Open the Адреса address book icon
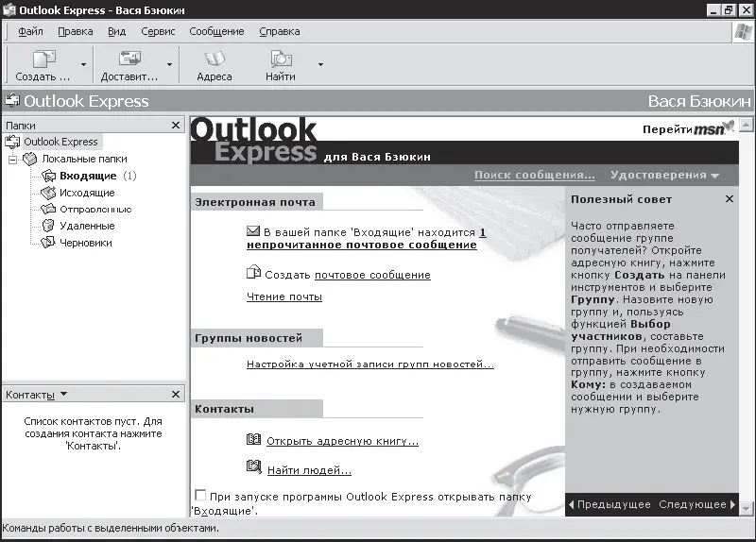 tap(214, 59)
